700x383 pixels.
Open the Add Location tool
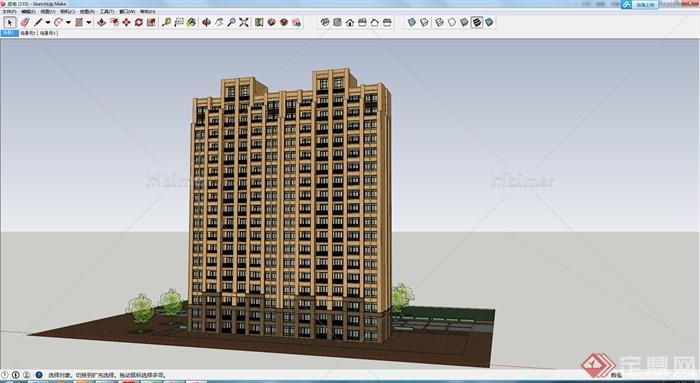[259, 22]
